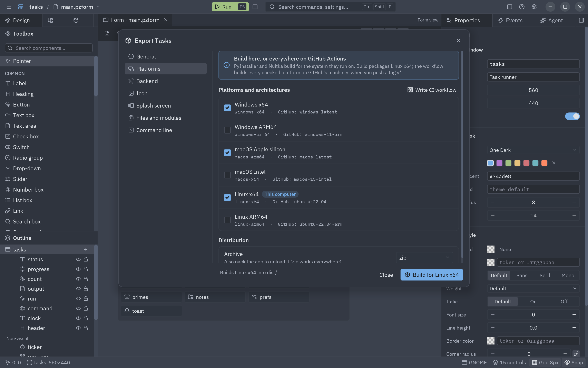The height and width of the screenshot is (368, 588).
Task: Turn off the blue switch in Properties
Action: [572, 116]
